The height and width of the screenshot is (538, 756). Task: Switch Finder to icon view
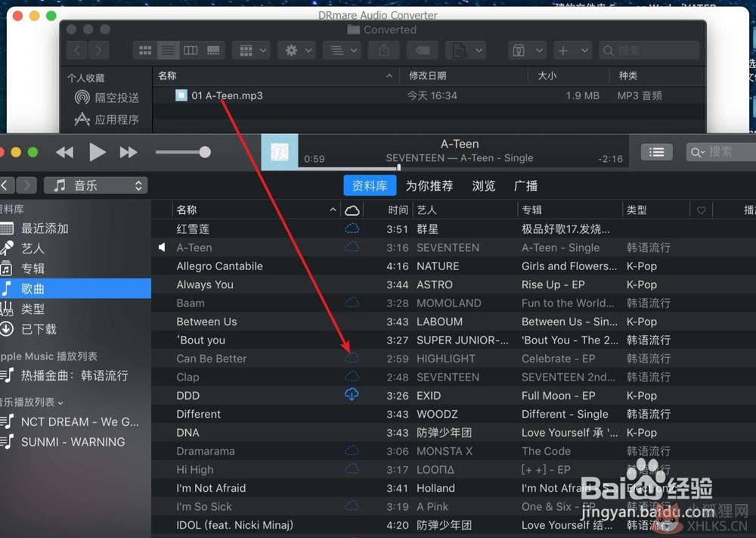click(144, 50)
